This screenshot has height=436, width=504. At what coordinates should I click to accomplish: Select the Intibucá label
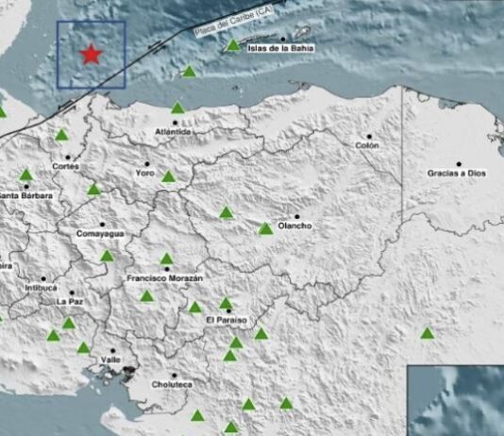42,288
